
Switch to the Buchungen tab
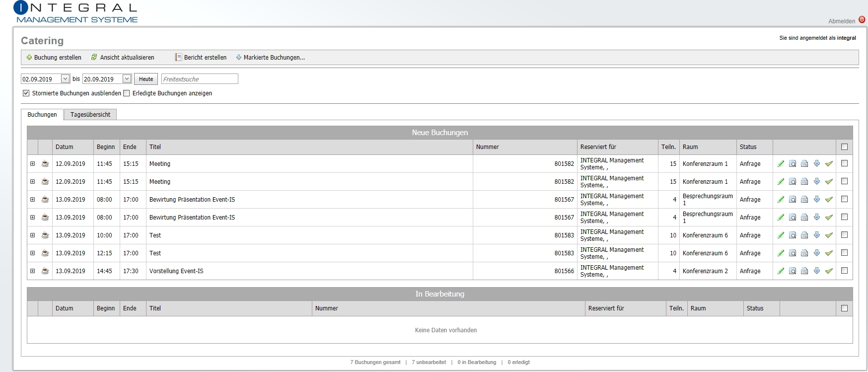[x=42, y=115]
